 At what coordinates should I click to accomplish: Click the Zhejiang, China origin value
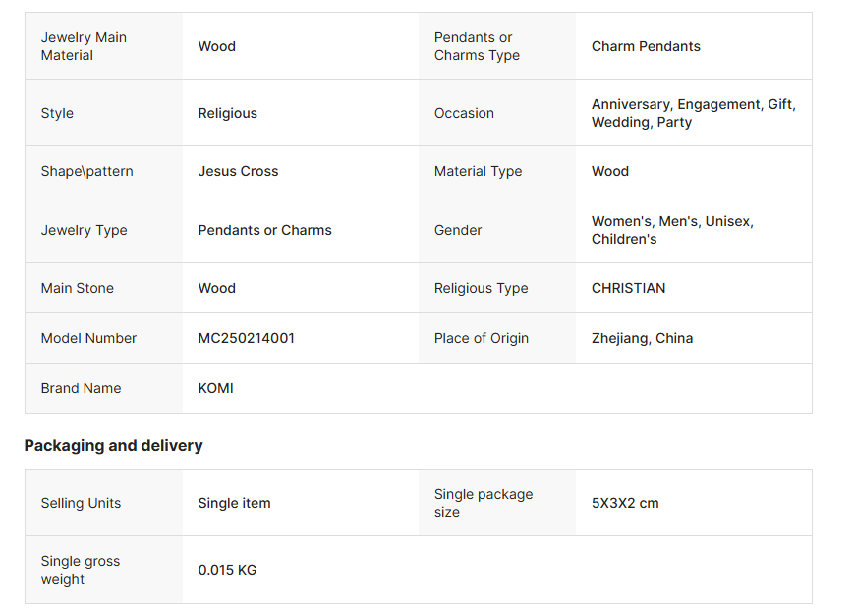[x=642, y=338]
